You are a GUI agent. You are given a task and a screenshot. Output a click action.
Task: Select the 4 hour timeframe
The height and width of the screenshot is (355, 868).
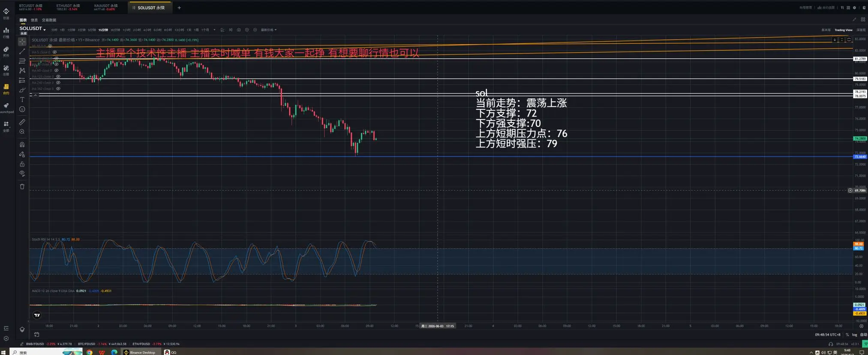[147, 30]
